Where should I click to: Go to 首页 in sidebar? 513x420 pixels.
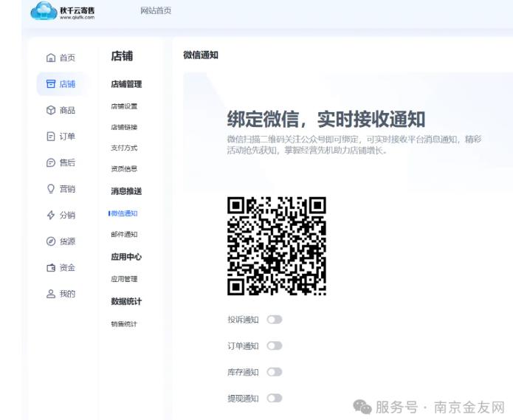pyautogui.click(x=67, y=58)
